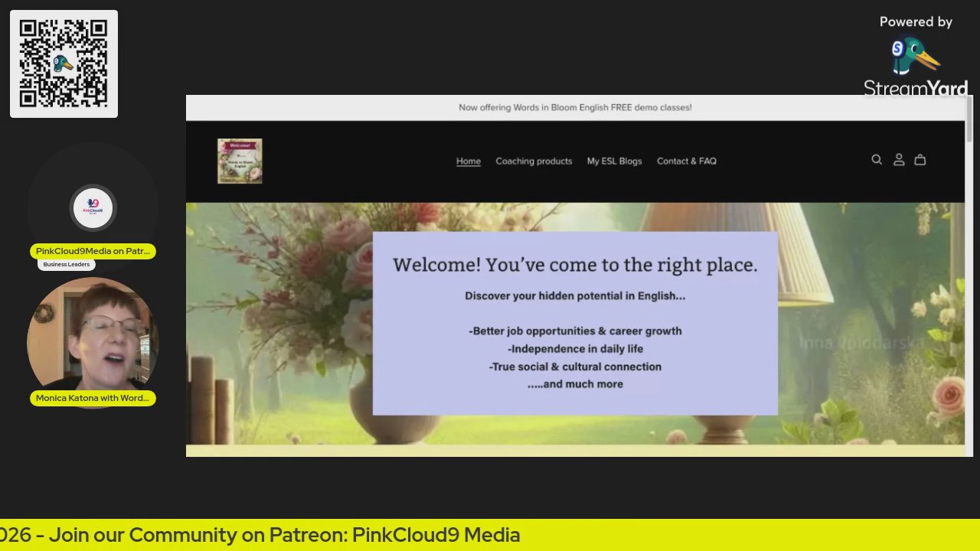Viewport: 980px width, 551px height.
Task: Click the FREE demo classes announcement bar
Action: click(x=575, y=108)
